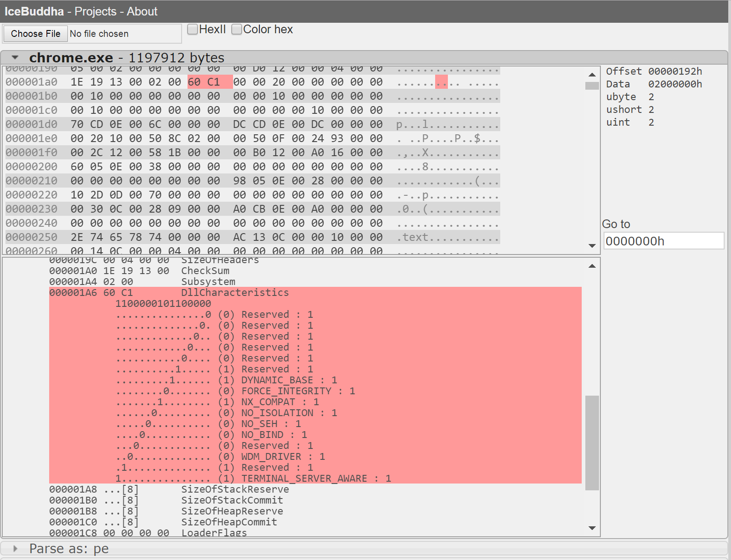Click the uint value line
This screenshot has width=731, height=560.
[630, 122]
